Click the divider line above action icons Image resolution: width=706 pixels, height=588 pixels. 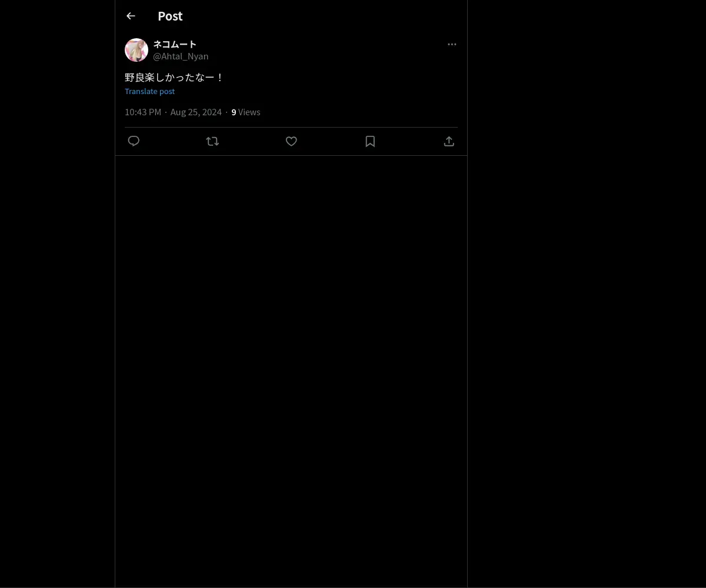tap(291, 127)
